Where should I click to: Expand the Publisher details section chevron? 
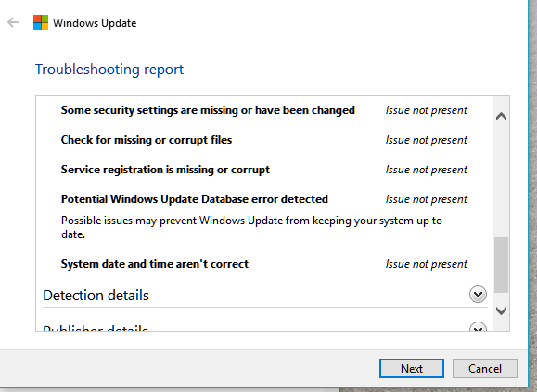pos(478,326)
